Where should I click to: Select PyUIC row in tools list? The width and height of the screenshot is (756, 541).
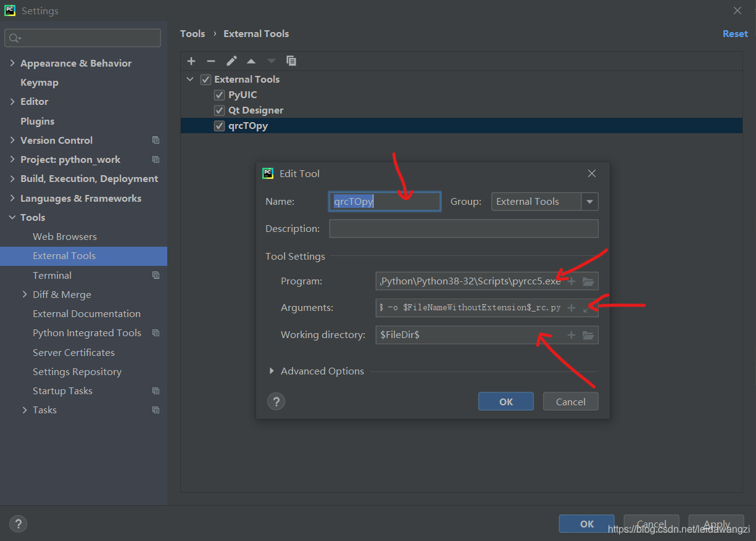pos(462,95)
